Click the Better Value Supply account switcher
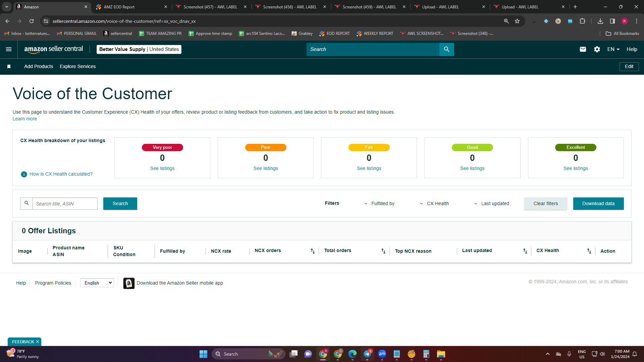The image size is (644, 362). point(139,49)
